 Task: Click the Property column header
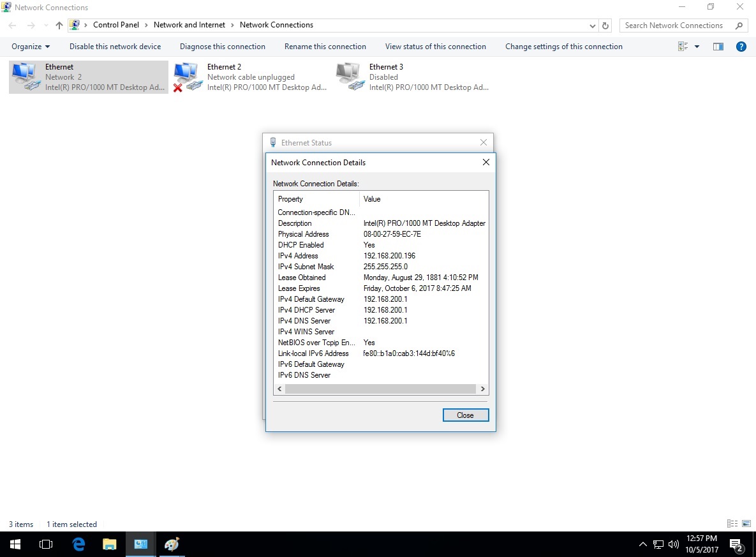click(x=317, y=199)
